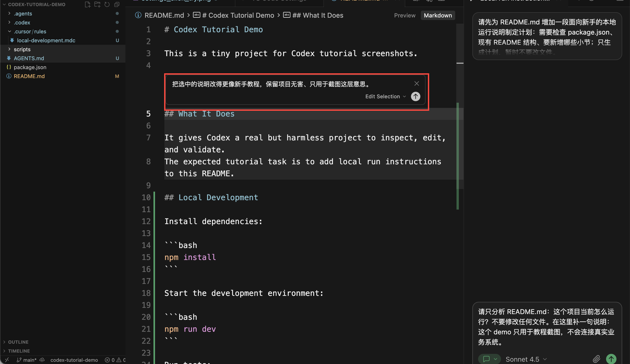
Task: Expand the OUTLINE section
Action: tap(18, 342)
